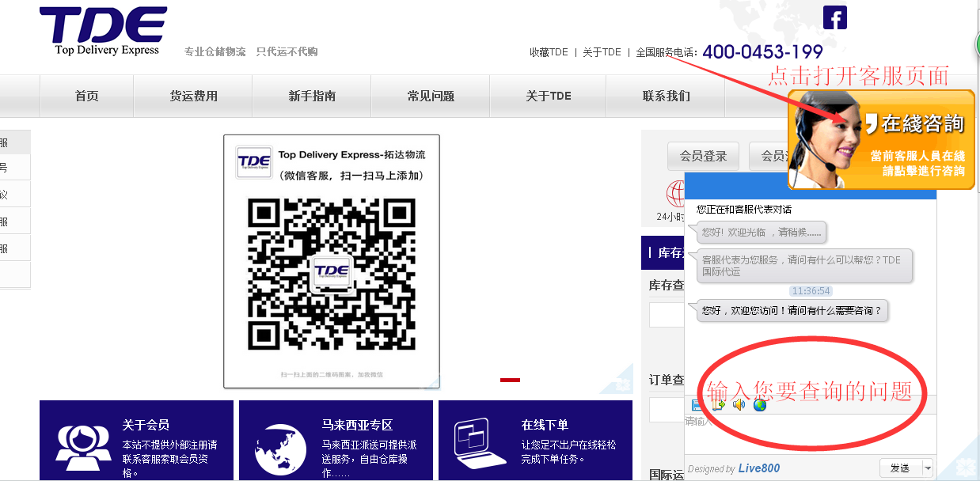
Task: Select the red carousel slide indicator
Action: pyautogui.click(x=511, y=380)
